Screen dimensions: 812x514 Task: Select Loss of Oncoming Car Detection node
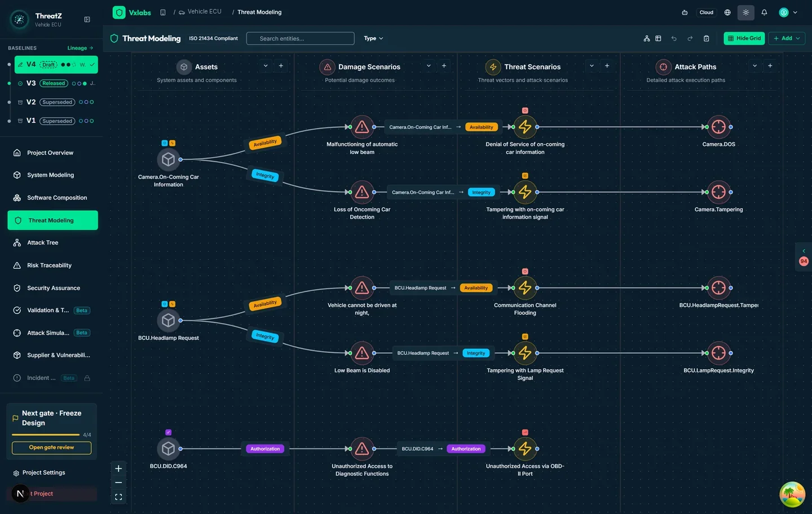(x=362, y=192)
